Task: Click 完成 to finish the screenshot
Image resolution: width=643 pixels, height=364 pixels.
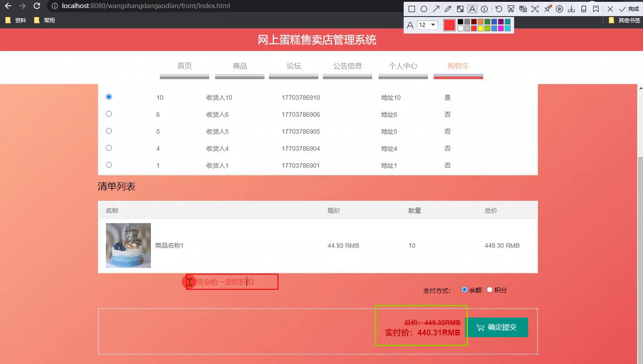Action: [x=629, y=9]
